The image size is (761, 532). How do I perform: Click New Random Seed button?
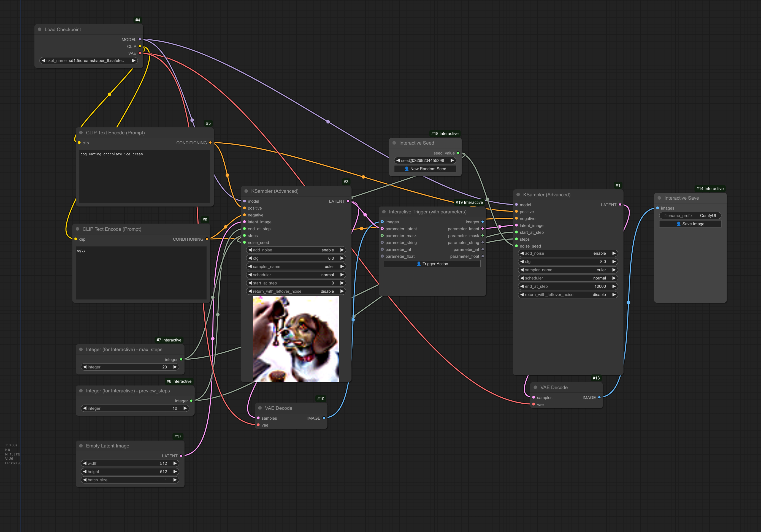pyautogui.click(x=425, y=169)
